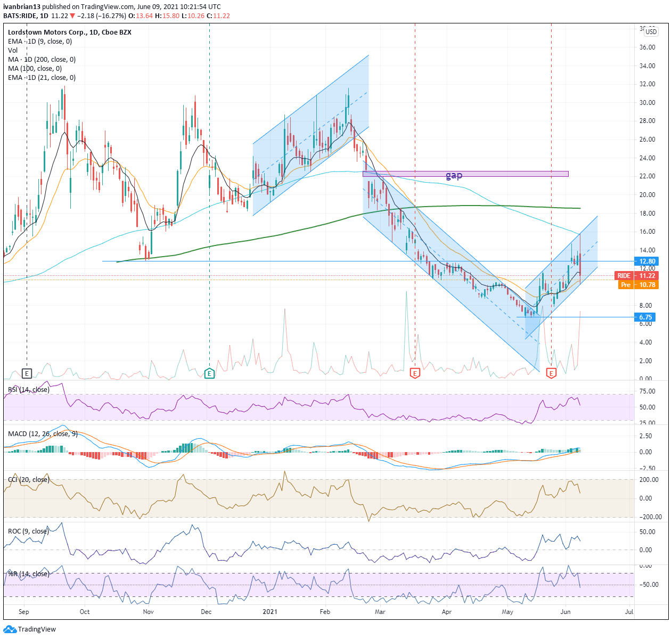Select the MACD (12, 26, close, 9) label
Viewport: 672px width, 639px height.
(x=43, y=434)
